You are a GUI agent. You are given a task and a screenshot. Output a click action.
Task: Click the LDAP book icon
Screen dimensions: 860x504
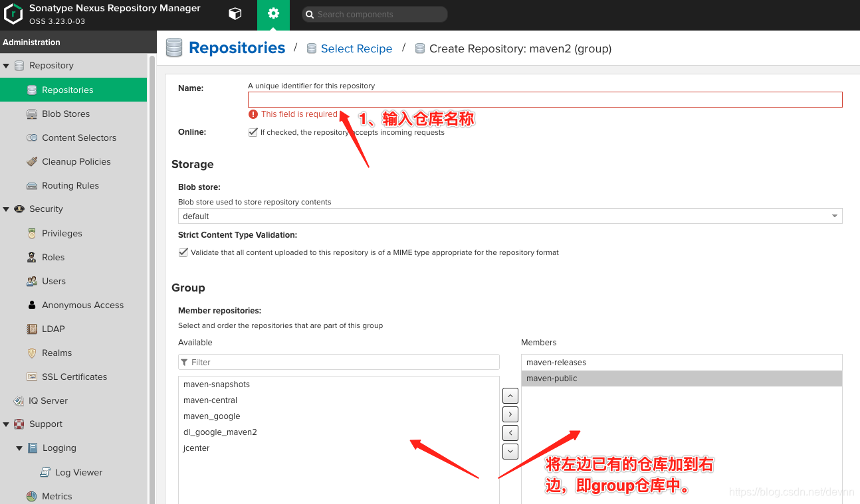point(32,329)
